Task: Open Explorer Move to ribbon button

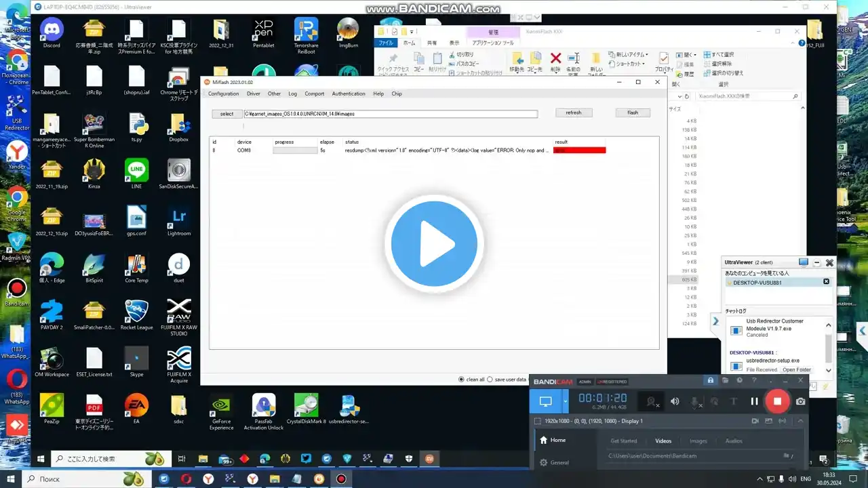Action: pos(517,62)
